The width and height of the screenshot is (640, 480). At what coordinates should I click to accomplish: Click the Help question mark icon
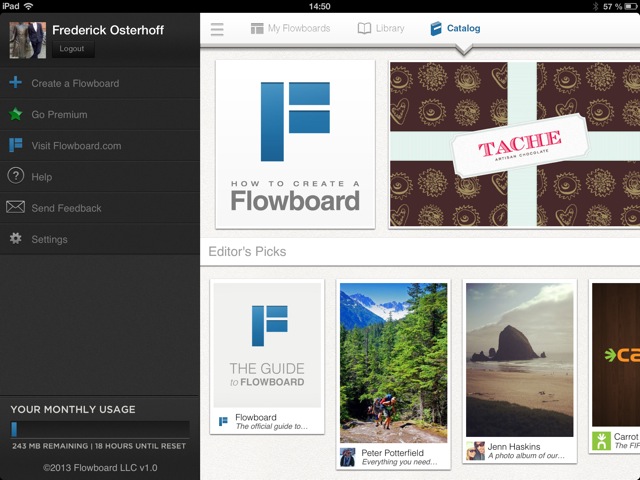[16, 176]
